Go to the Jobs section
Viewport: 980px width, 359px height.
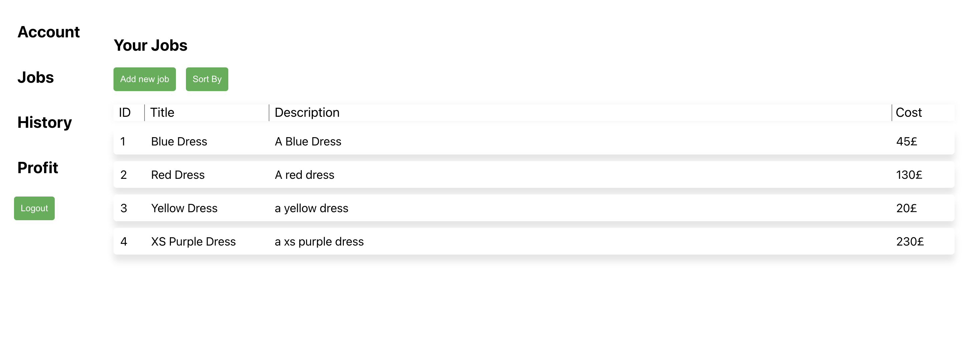tap(35, 78)
